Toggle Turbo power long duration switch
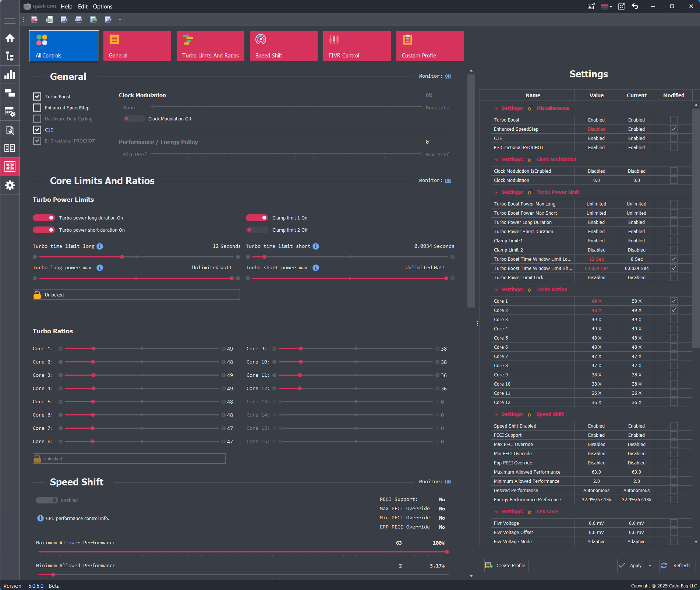The height and width of the screenshot is (590, 700). 44,218
